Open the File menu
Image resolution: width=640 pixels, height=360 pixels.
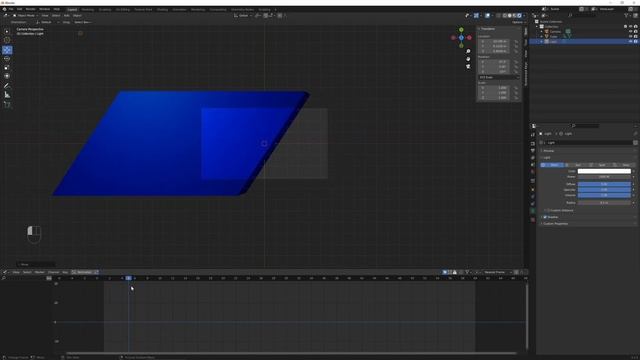11,9
